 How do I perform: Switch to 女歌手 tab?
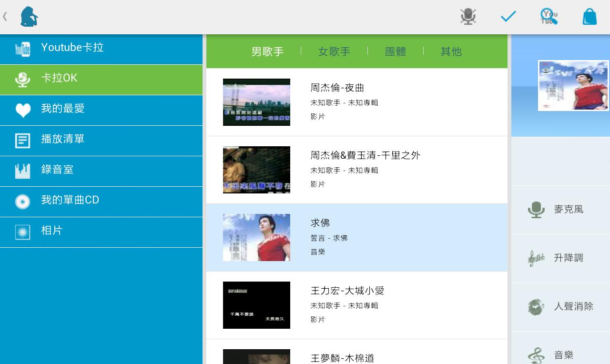(x=334, y=51)
